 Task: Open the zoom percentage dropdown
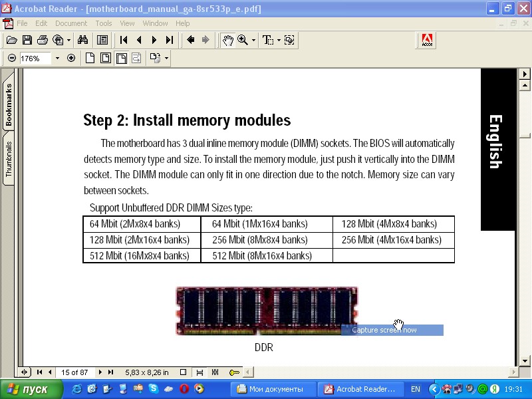coord(57,58)
